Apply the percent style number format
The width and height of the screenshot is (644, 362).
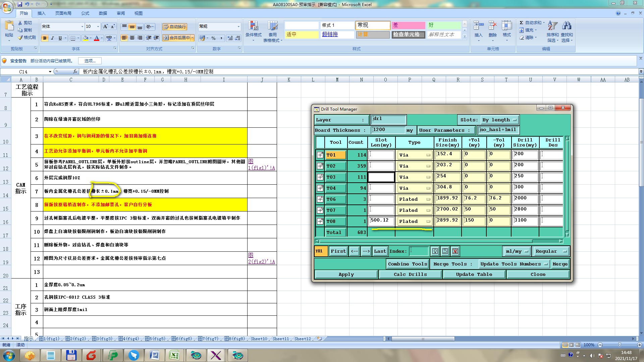(214, 38)
